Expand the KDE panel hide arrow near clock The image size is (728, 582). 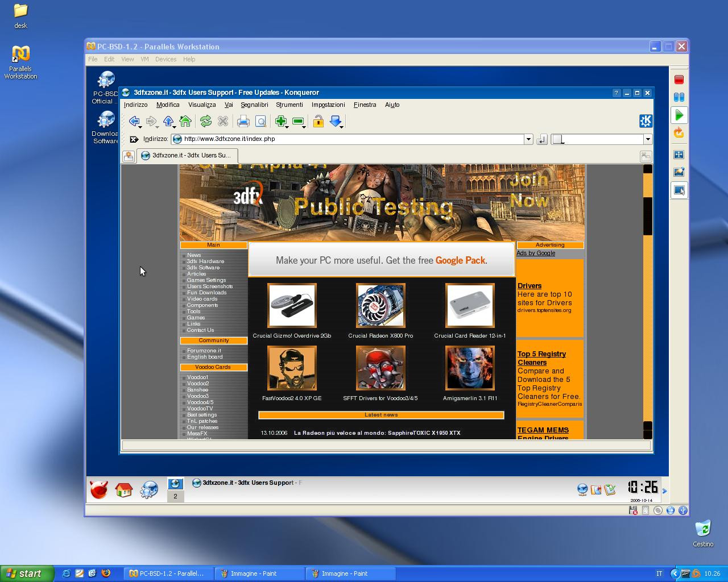point(664,490)
